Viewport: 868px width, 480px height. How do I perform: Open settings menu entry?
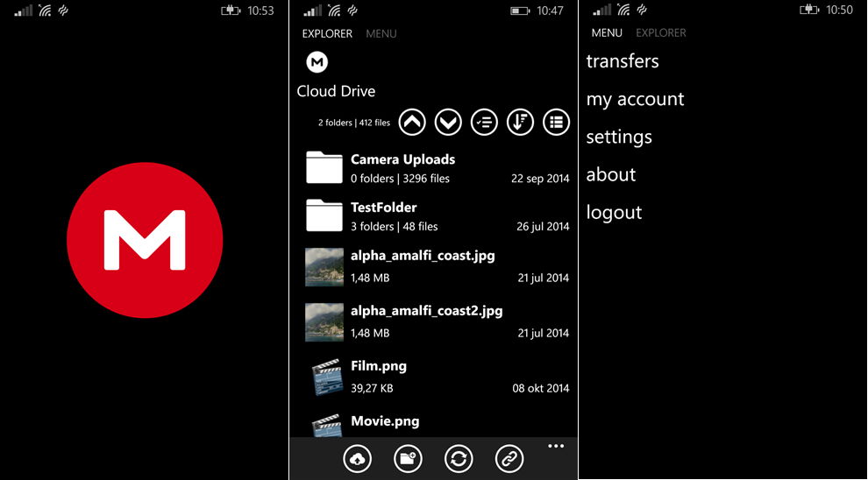coord(620,138)
